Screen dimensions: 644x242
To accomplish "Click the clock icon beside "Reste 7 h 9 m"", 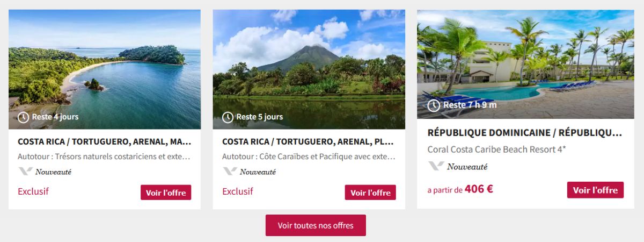I will [434, 105].
